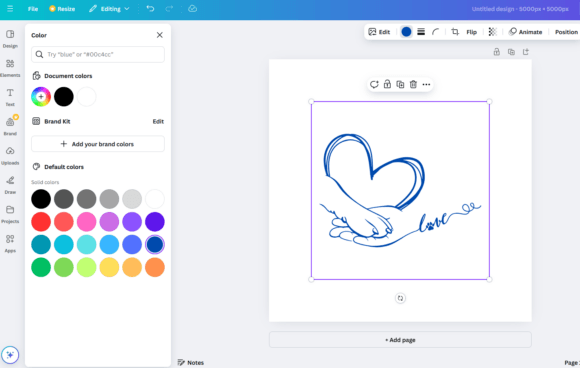
Task: Open the border style lines icon
Action: tap(421, 32)
